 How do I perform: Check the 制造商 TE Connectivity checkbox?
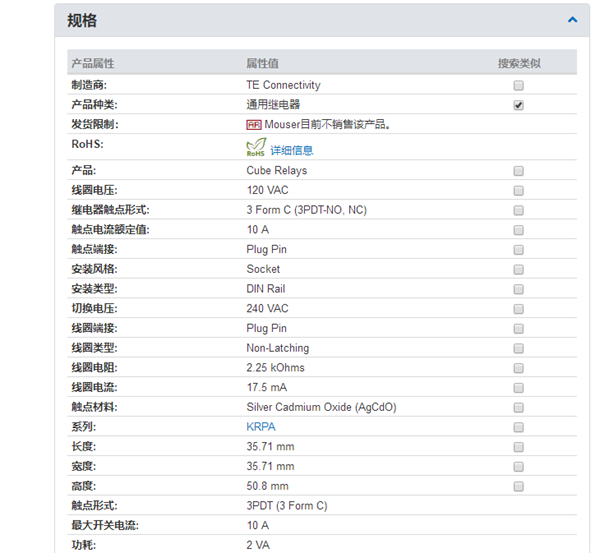click(518, 85)
